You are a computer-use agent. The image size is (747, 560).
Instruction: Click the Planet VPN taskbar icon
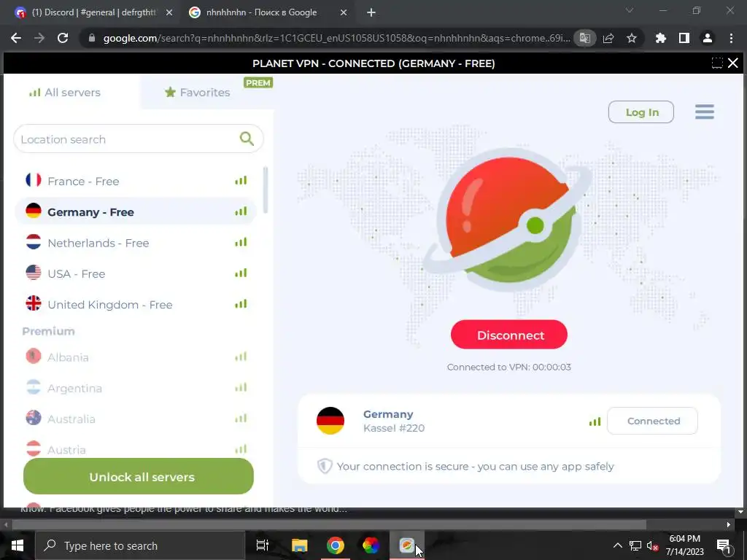[x=406, y=545]
